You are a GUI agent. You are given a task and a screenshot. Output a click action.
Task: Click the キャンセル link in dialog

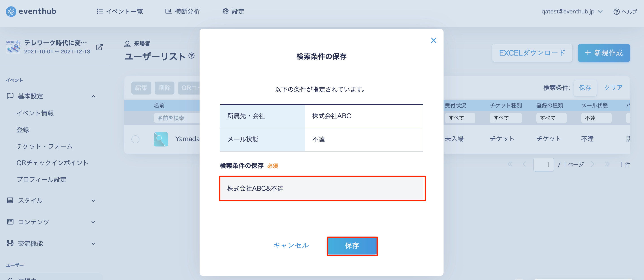click(x=291, y=245)
